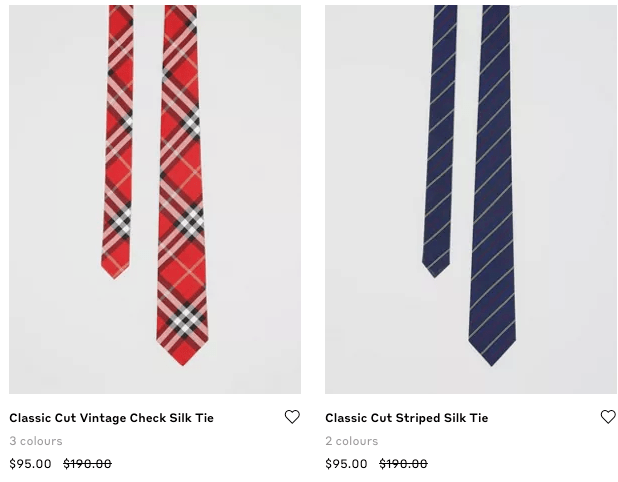This screenshot has width=618, height=482.
Task: Favorite the Vintage Check Silk Tie with heart
Action: 292,417
